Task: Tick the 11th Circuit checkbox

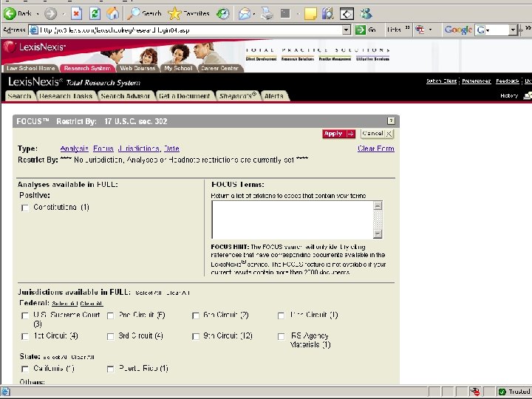Action: [281, 316]
